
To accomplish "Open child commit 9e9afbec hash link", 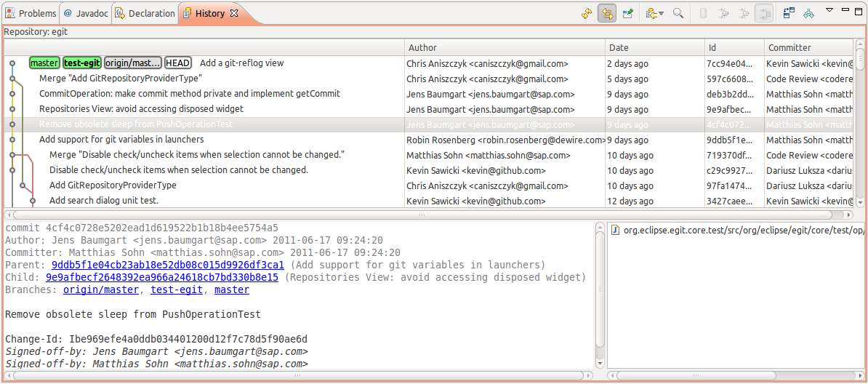I will tap(161, 277).
